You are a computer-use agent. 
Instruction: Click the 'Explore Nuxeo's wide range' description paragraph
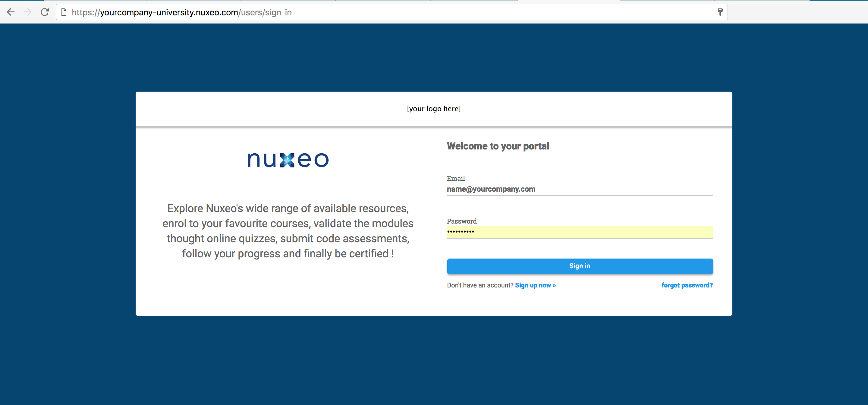pos(288,231)
